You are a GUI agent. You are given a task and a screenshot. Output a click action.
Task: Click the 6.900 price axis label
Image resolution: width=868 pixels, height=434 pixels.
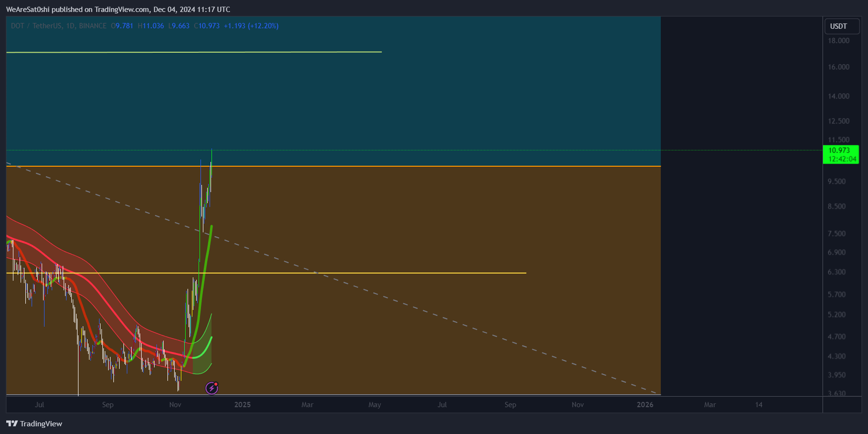[837, 252]
